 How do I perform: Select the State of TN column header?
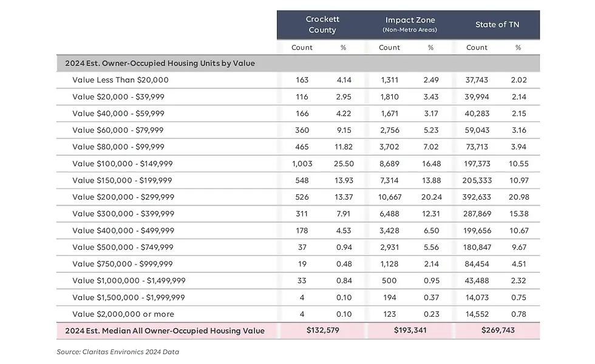[x=497, y=24]
